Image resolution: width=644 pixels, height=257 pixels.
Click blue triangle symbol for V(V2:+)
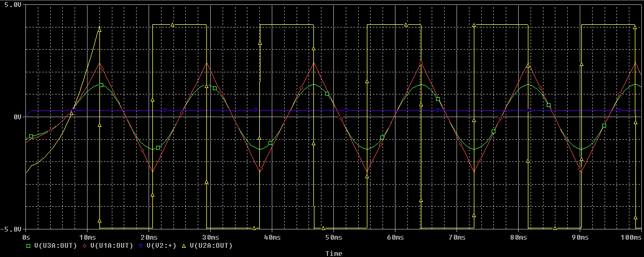[141, 246]
